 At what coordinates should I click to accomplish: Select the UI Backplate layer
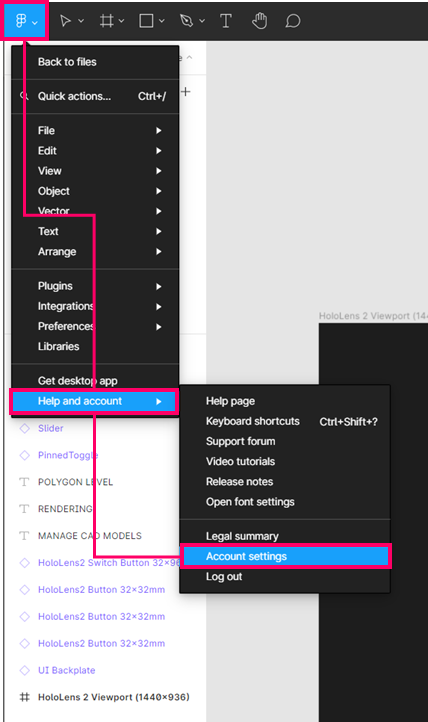[67, 670]
